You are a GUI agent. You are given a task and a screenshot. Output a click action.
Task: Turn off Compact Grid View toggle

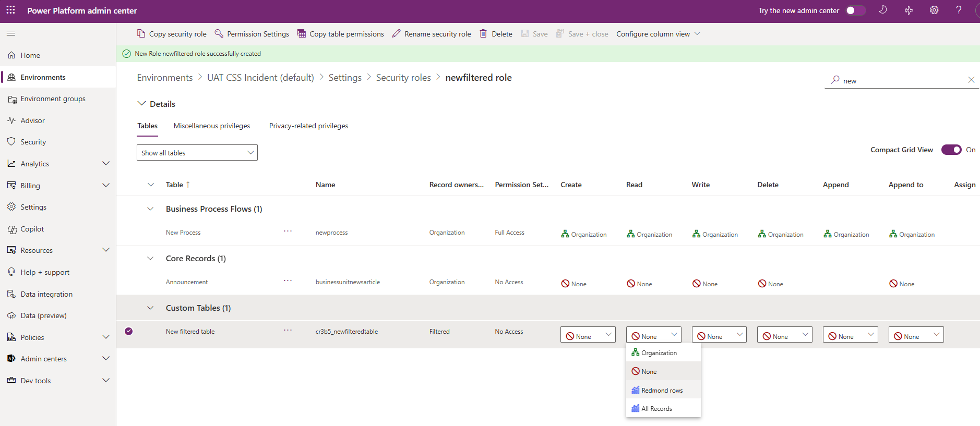pyautogui.click(x=951, y=150)
